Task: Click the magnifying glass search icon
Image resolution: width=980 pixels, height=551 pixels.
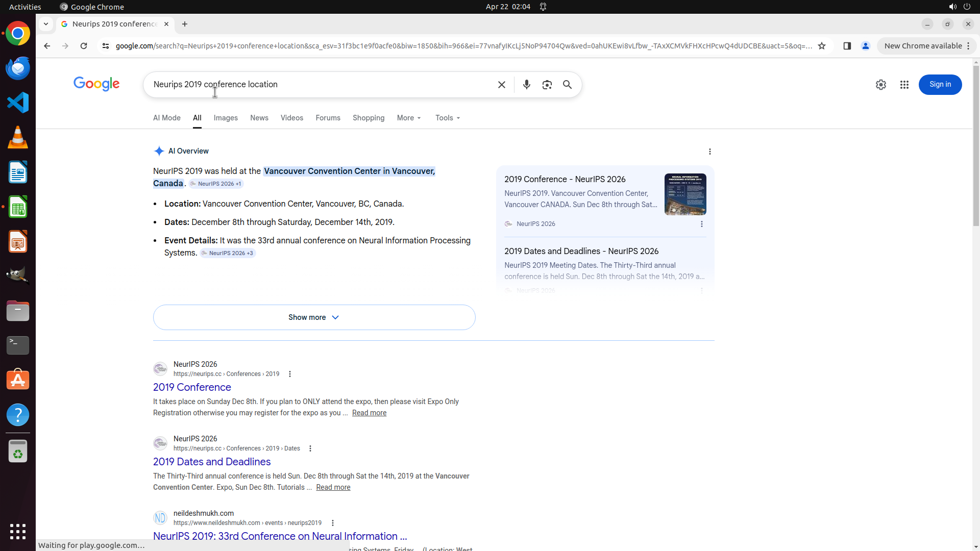Action: point(567,85)
